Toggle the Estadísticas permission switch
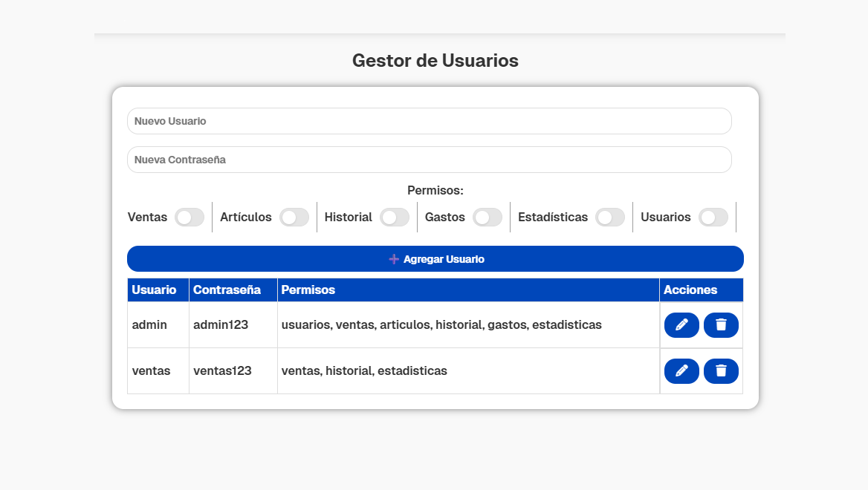The width and height of the screenshot is (868, 490). pyautogui.click(x=611, y=217)
